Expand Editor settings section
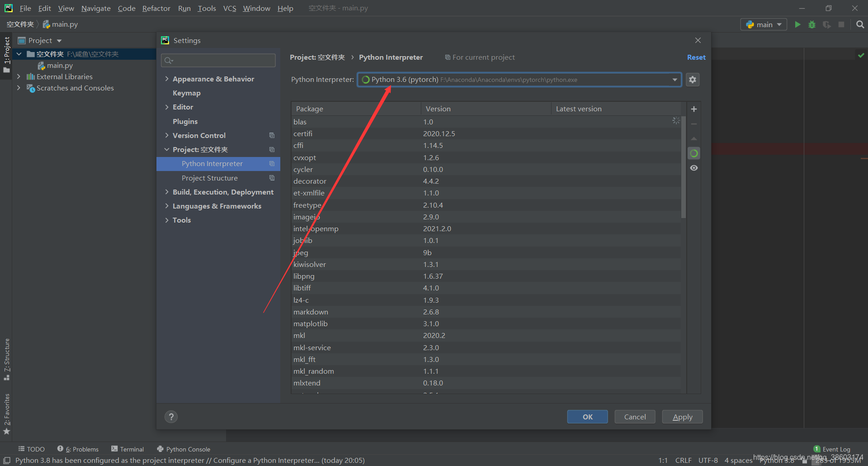868x466 pixels. pos(167,107)
